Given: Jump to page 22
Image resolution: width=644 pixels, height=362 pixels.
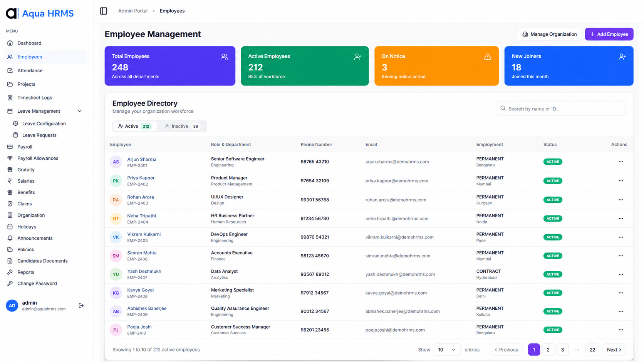Looking at the screenshot, I should click(x=592, y=350).
